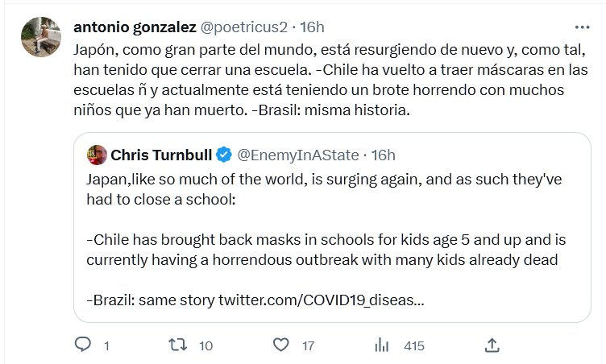Open view analytics bar chart icon
The height and width of the screenshot is (364, 606).
coord(381,345)
